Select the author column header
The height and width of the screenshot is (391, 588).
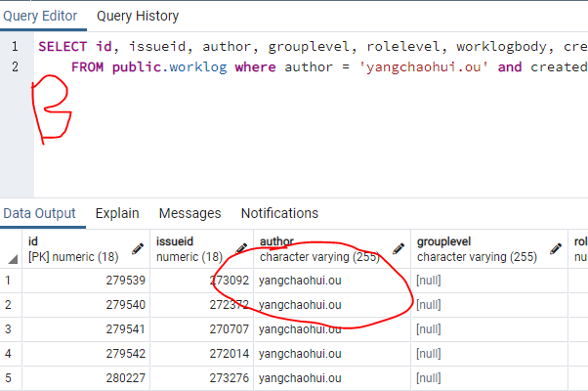click(x=332, y=249)
